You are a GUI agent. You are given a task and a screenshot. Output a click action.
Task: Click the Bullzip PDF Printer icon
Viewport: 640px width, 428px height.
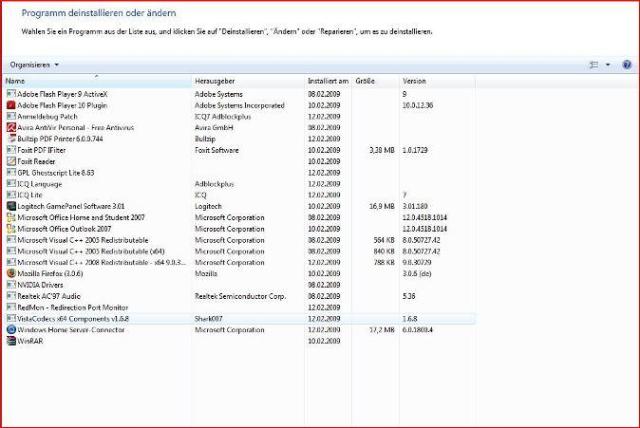point(11,139)
